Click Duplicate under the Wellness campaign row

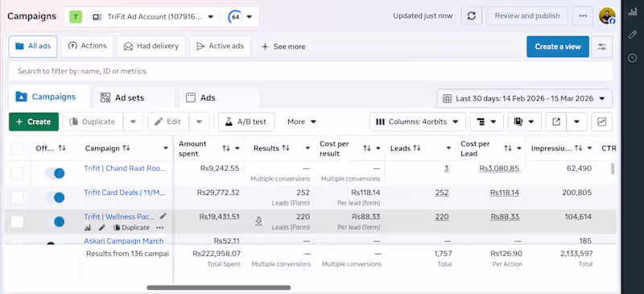tap(131, 228)
